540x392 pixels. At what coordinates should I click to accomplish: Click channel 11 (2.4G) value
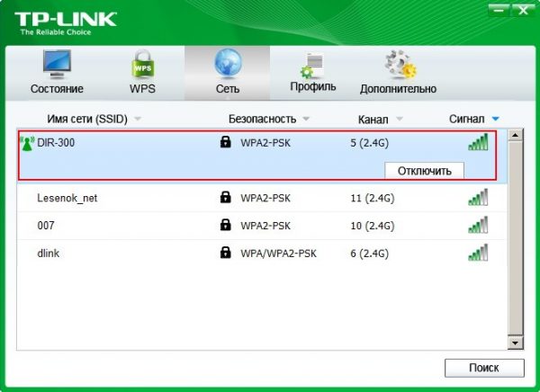point(373,198)
